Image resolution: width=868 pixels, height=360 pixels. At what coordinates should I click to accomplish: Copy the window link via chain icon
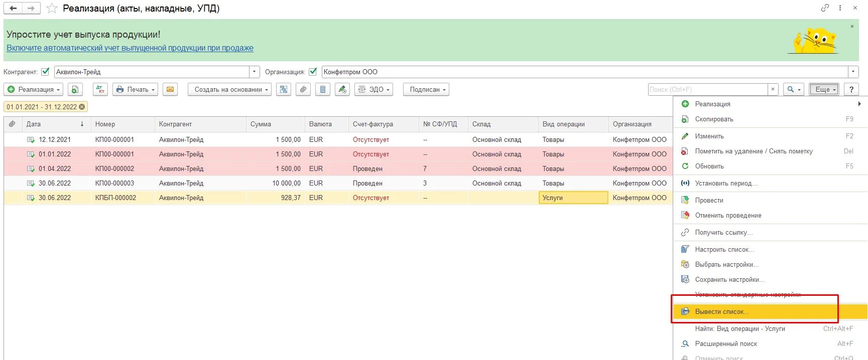(x=825, y=8)
